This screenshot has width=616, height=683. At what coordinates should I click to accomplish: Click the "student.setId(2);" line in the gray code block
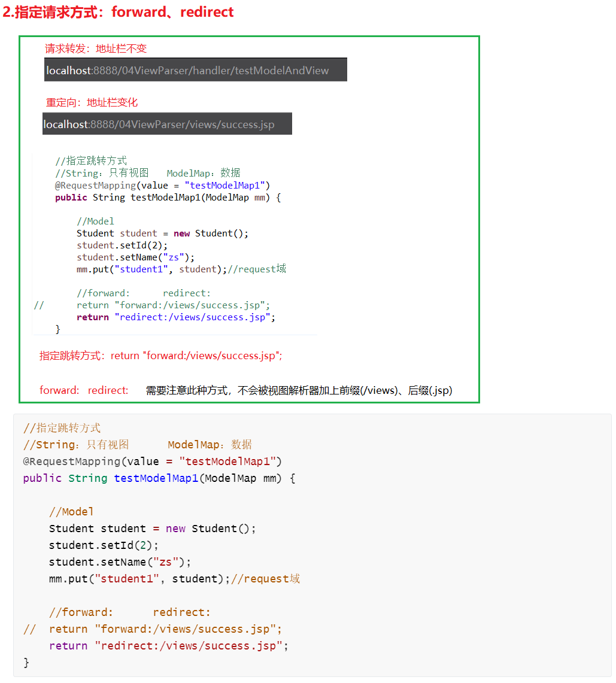tap(104, 545)
